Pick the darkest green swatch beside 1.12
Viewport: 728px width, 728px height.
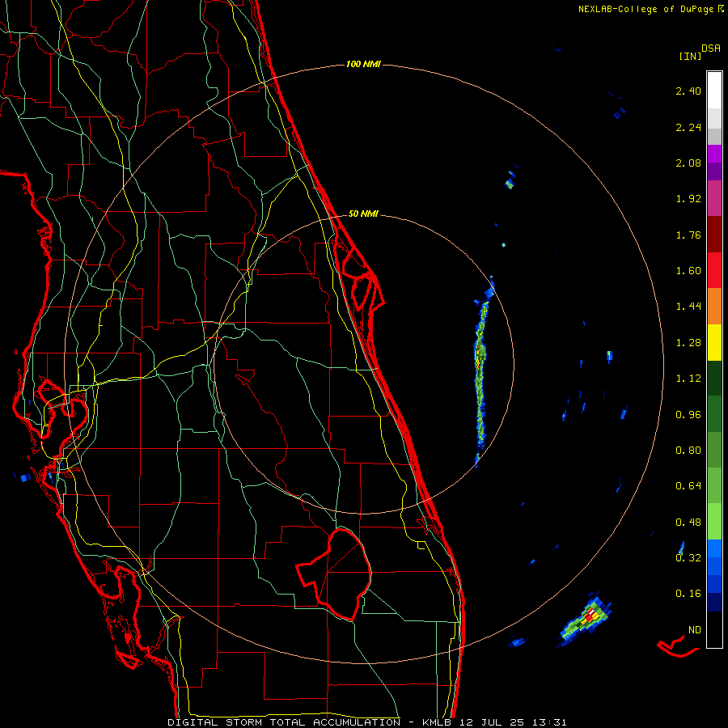coord(714,378)
